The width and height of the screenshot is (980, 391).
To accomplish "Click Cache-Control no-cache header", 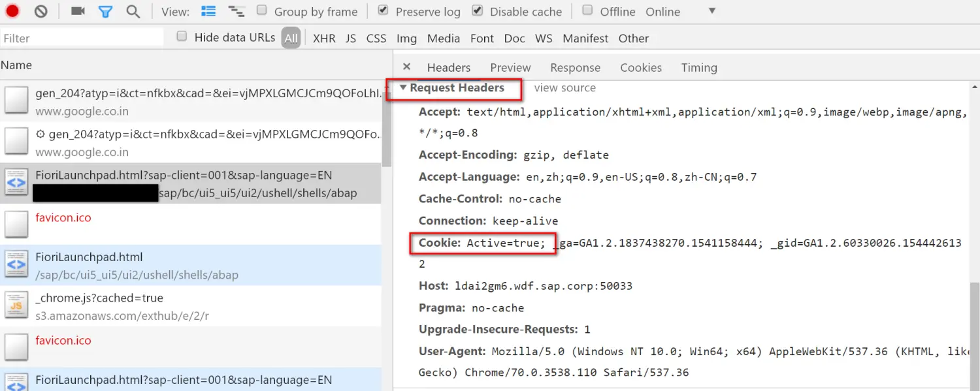I will pos(489,199).
